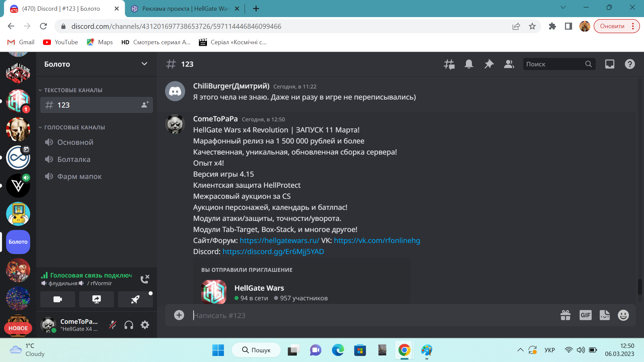Image resolution: width=644 pixels, height=362 pixels.
Task: Bookmark this page star icon
Action: [532, 26]
